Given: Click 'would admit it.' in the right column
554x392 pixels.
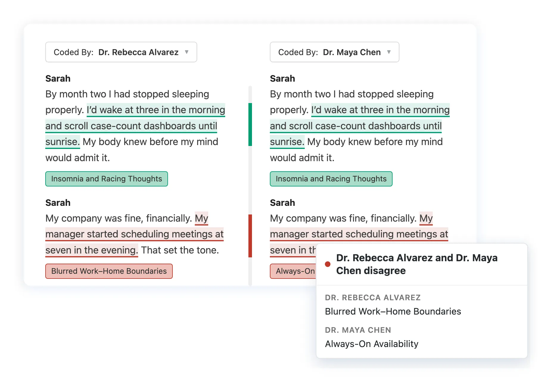Looking at the screenshot, I should point(302,158).
